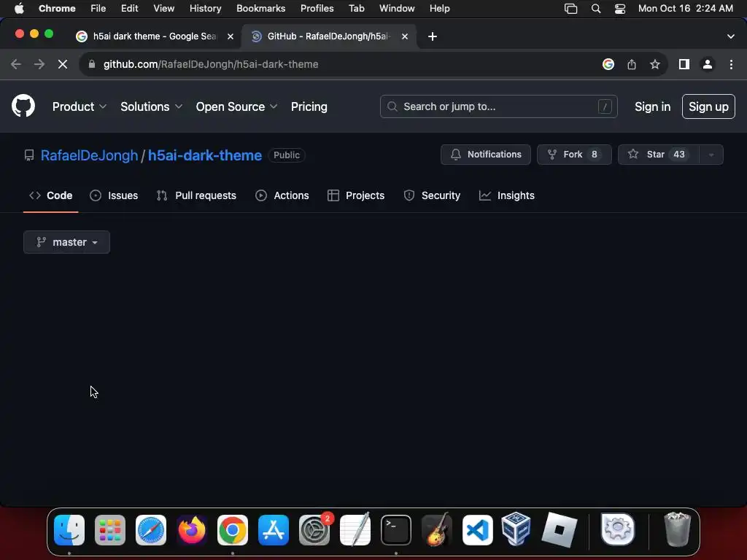
Task: Open Finder from the dock
Action: [x=69, y=530]
